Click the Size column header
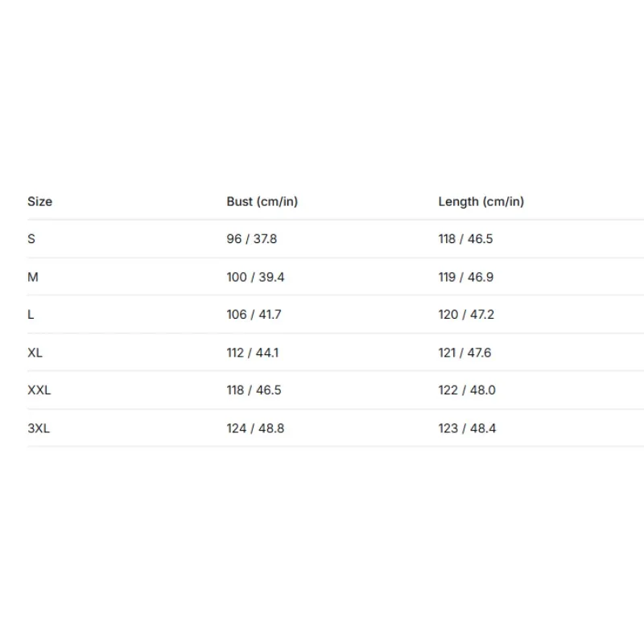This screenshot has width=644, height=644. [x=39, y=201]
